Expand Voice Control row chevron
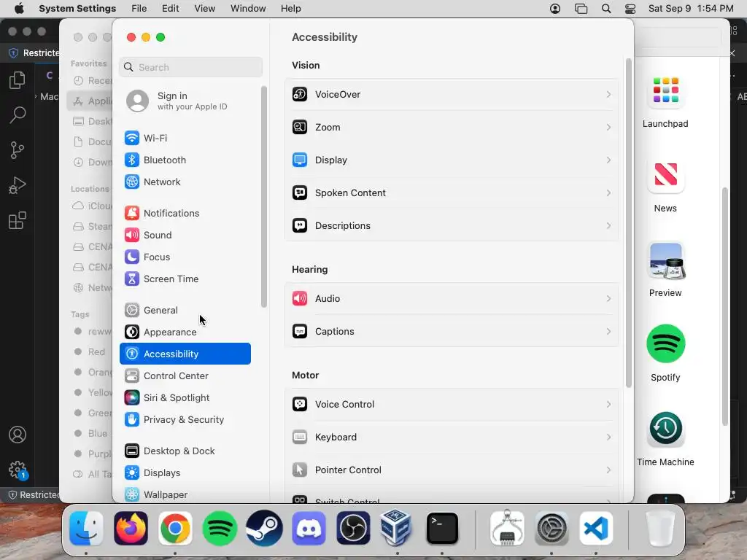 click(x=608, y=404)
